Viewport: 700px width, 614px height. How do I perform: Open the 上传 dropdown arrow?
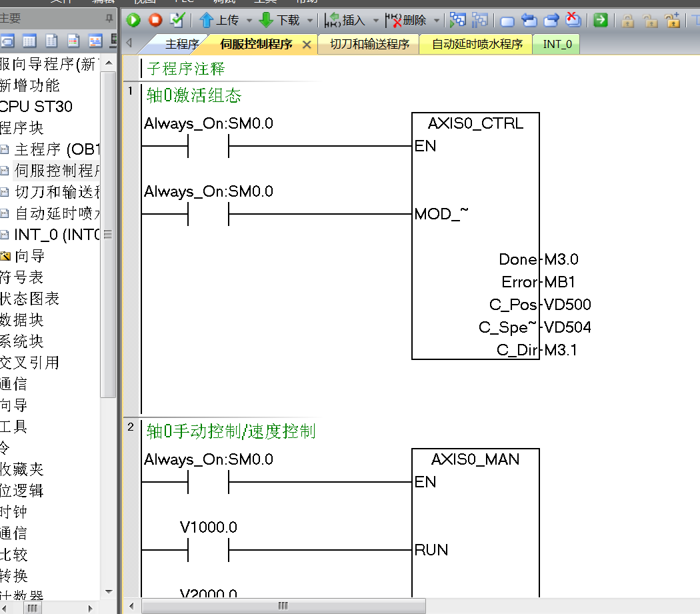(x=249, y=21)
